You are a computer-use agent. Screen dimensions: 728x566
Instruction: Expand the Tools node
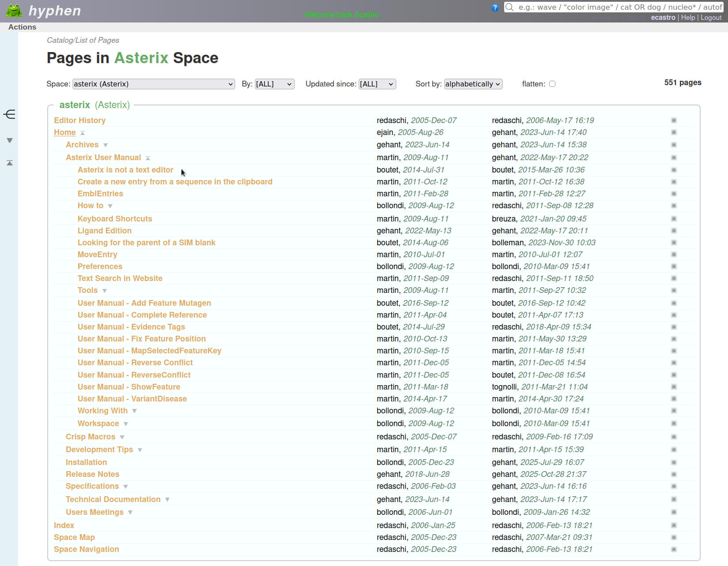(105, 291)
